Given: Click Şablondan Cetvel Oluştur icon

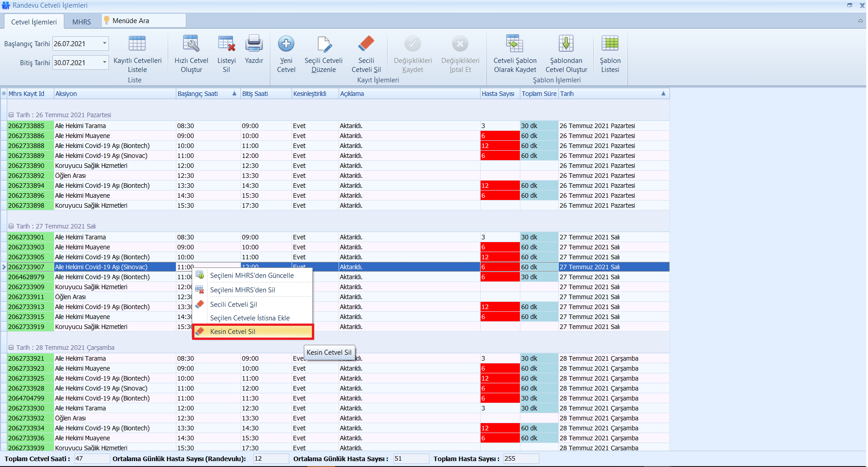Looking at the screenshot, I should 566,44.
